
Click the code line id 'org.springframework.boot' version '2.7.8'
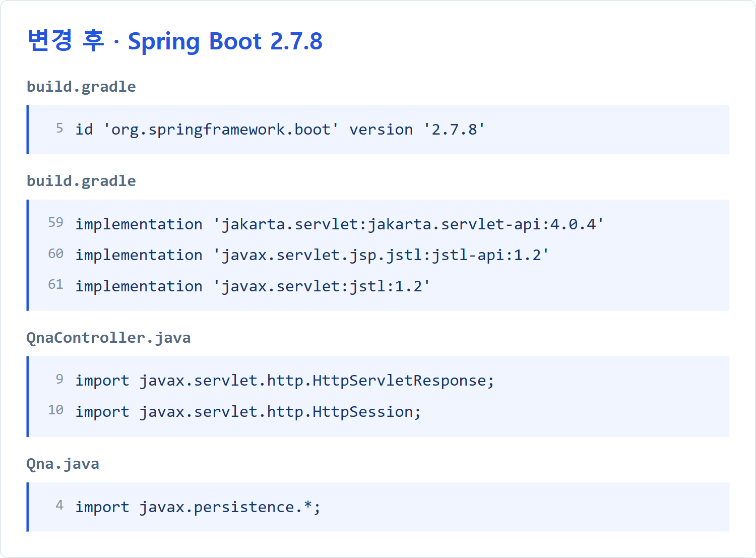coord(280,130)
